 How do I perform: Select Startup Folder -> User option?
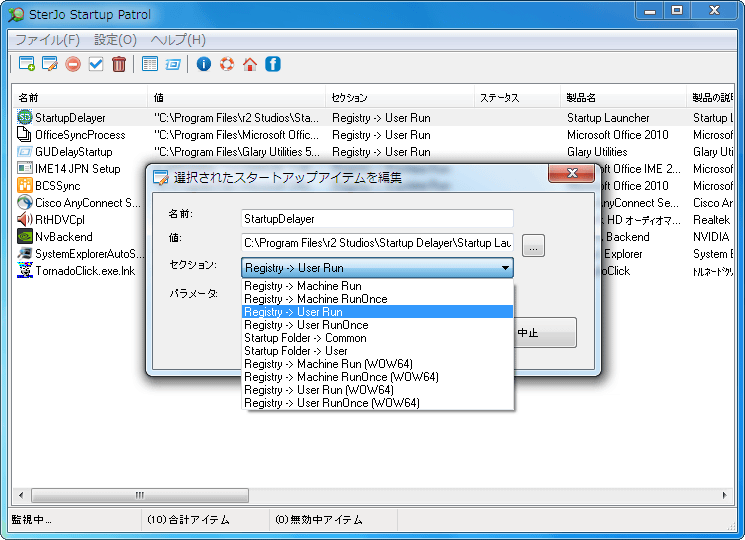[377, 351]
